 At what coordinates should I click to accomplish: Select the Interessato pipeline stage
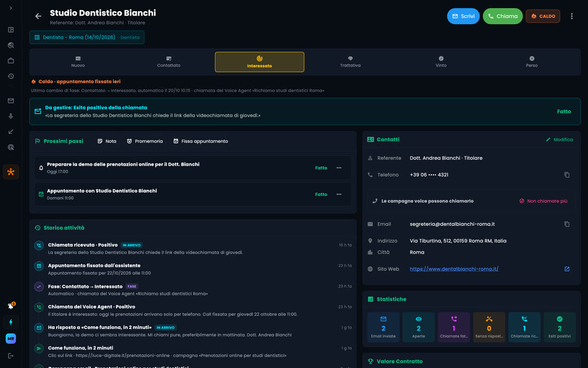tap(259, 62)
